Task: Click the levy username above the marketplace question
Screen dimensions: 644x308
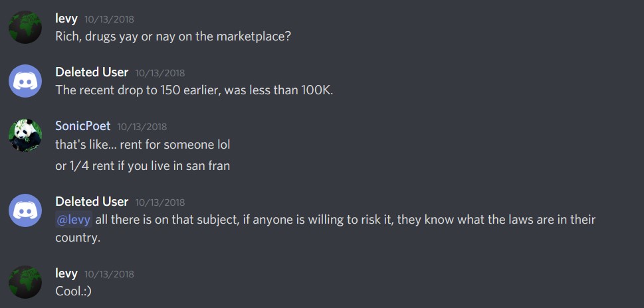Action: coord(66,19)
